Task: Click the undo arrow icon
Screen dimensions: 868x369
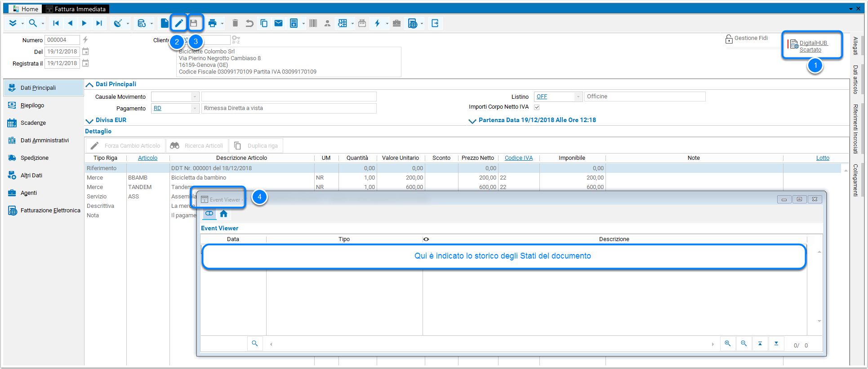Action: [249, 23]
